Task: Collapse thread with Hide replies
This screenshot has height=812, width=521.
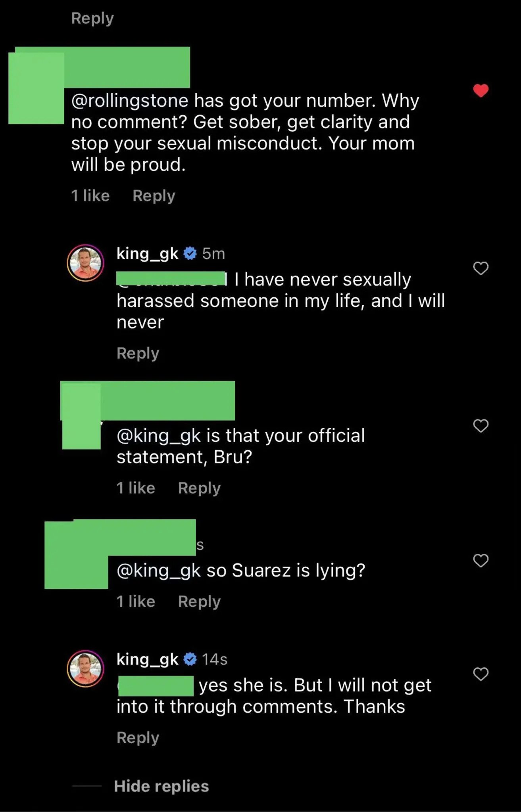Action: [161, 786]
